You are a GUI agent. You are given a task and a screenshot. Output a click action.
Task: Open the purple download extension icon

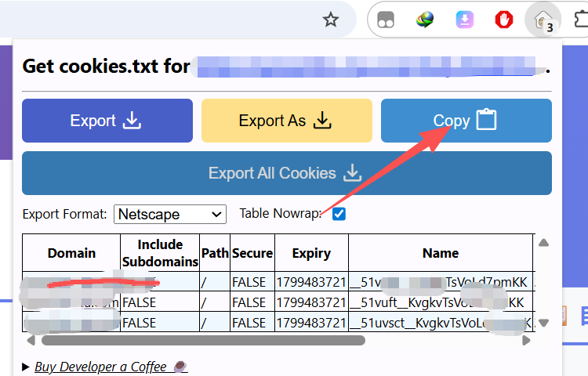[465, 20]
